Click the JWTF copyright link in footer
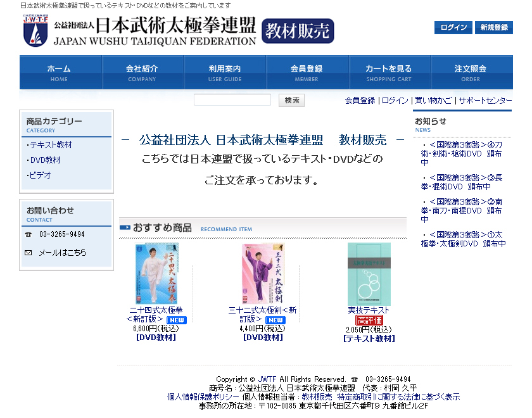 tap(267, 379)
